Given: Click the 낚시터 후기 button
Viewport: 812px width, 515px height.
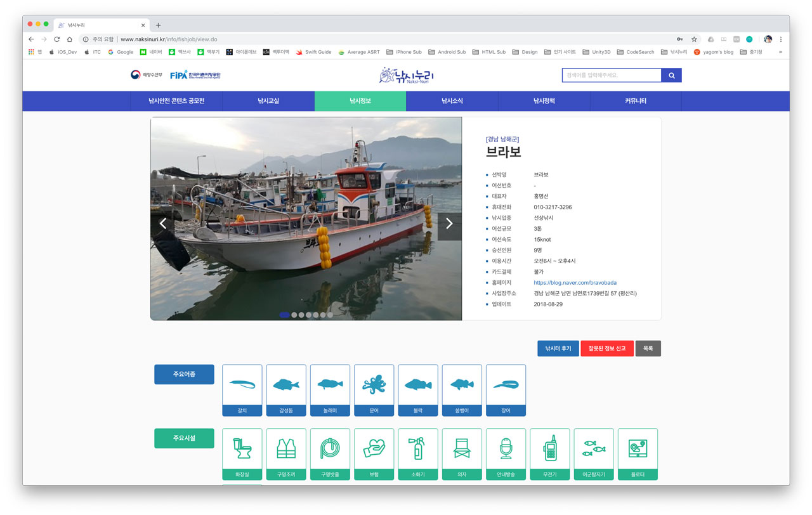Looking at the screenshot, I should 558,349.
